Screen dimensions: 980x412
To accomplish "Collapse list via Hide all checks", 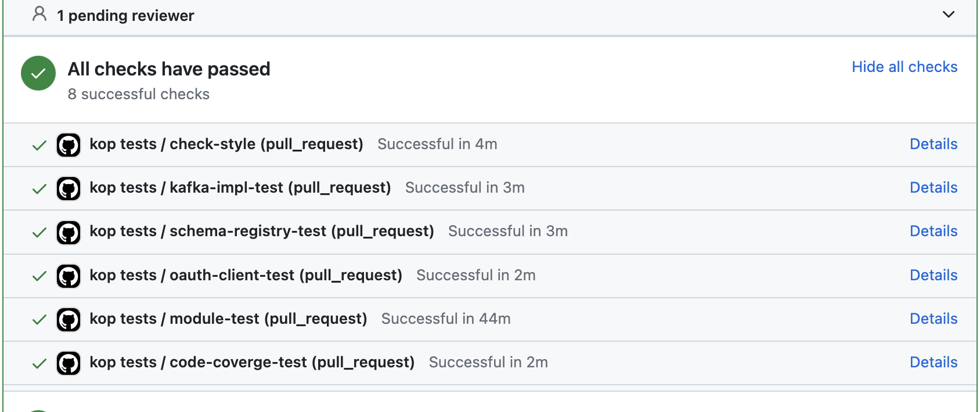I will [x=904, y=67].
